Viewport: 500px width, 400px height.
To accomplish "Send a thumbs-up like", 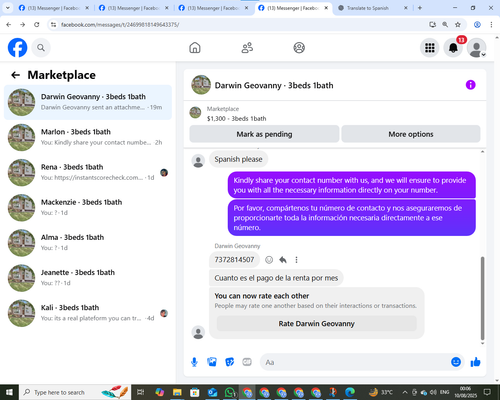I will [475, 362].
